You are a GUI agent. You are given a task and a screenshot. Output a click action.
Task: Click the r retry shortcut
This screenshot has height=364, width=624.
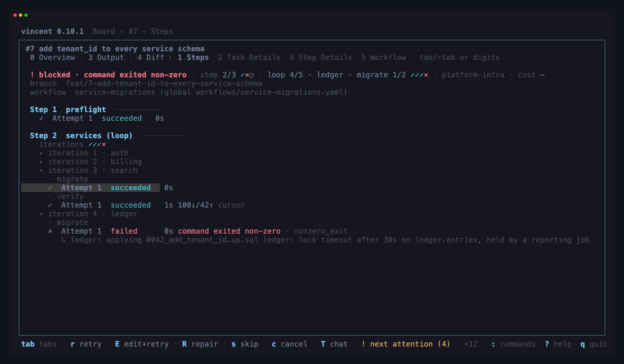coord(86,344)
